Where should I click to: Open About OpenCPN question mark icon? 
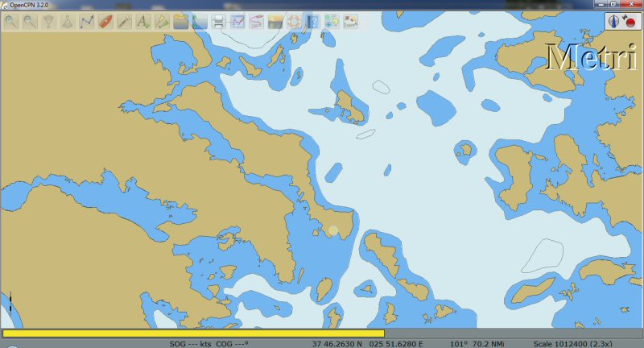click(x=313, y=22)
